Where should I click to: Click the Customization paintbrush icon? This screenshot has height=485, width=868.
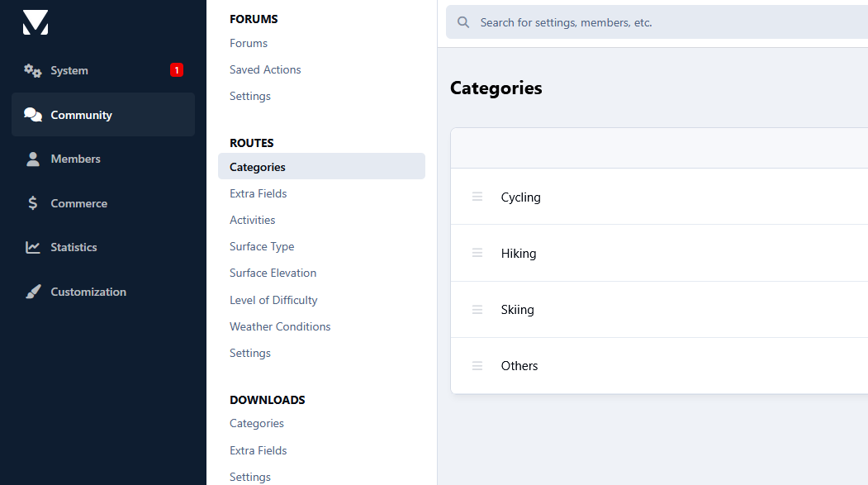tap(33, 291)
